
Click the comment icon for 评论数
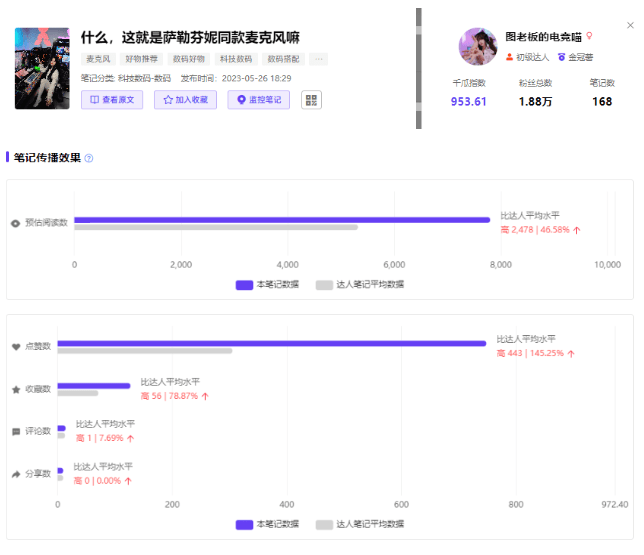click(16, 432)
